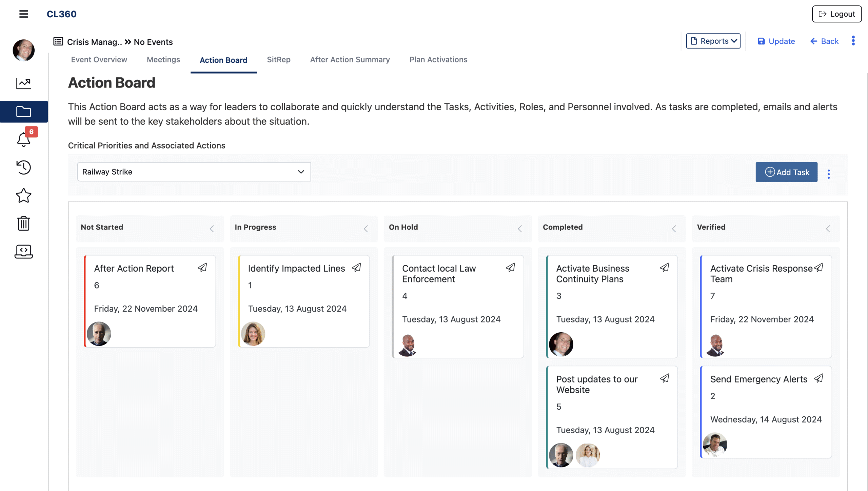The width and height of the screenshot is (868, 491).
Task: Open notifications bell with 6 alerts
Action: click(24, 139)
